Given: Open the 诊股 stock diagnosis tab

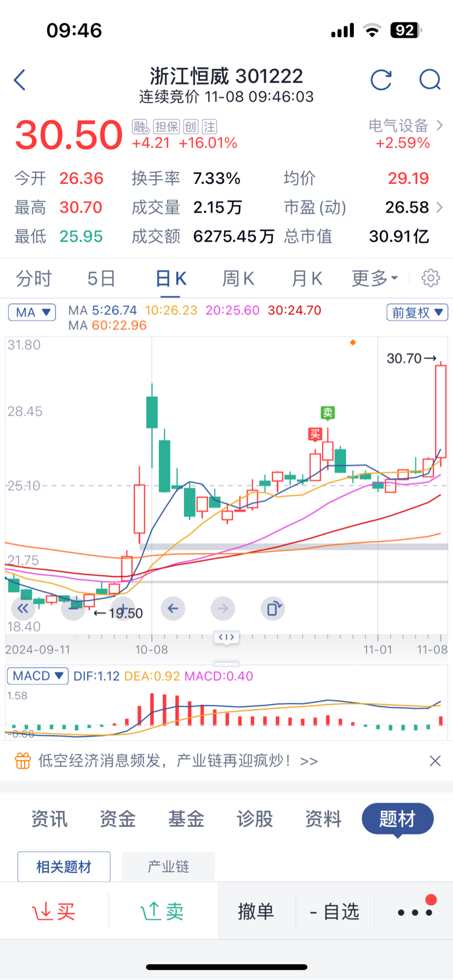Looking at the screenshot, I should (x=254, y=819).
